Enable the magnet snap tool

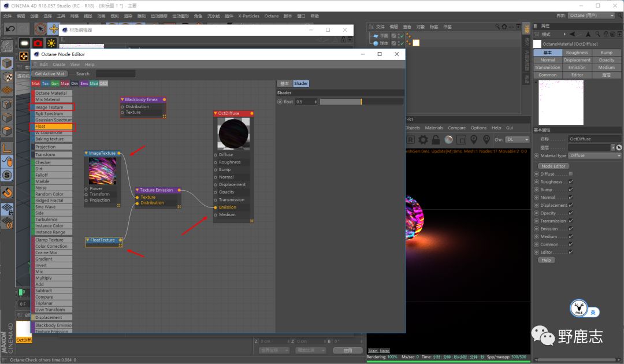coord(7,192)
